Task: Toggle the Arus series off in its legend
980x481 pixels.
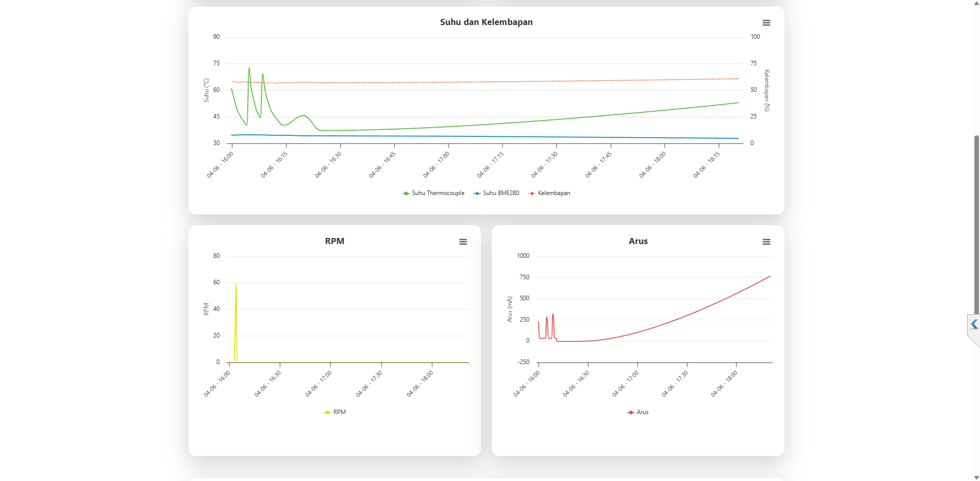Action: click(642, 412)
